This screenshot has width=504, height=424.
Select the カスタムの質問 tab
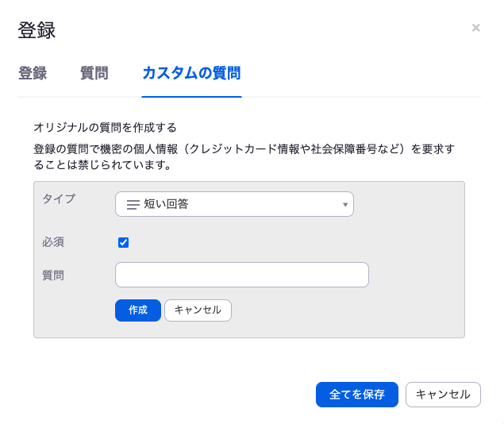191,73
